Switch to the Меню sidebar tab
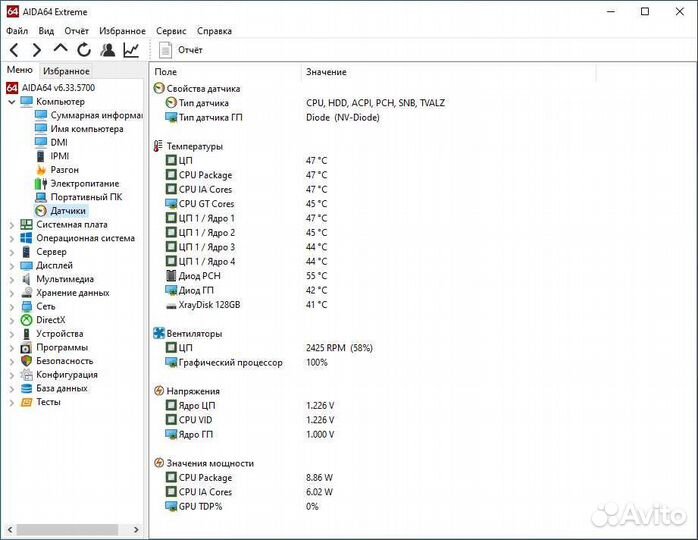 [20, 70]
